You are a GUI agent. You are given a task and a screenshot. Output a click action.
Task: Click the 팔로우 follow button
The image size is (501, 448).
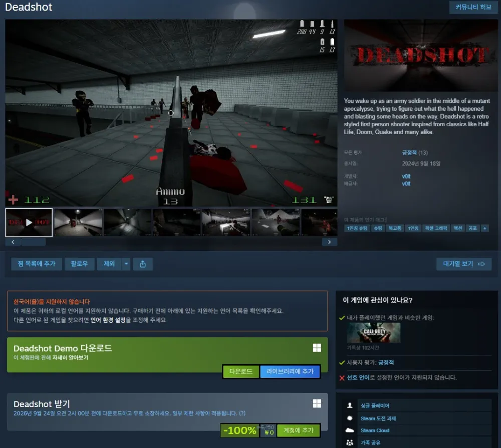click(x=79, y=264)
